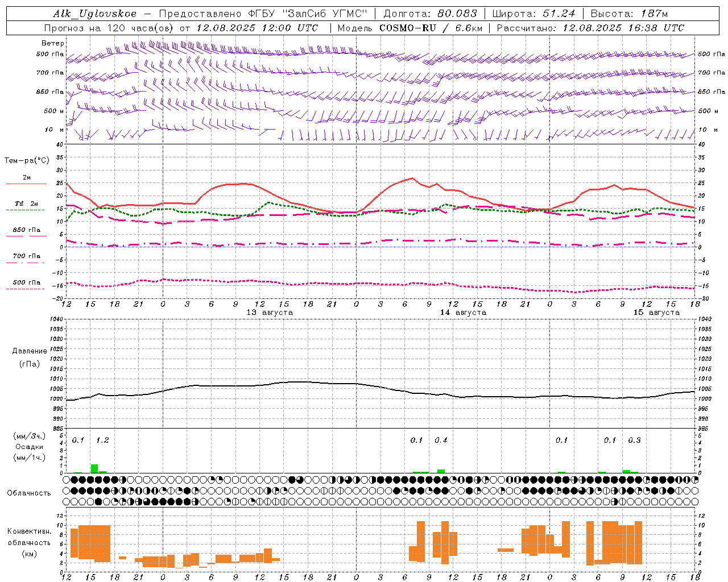Select the "ЗапСиб УГМС" provider text
This screenshot has width=728, height=582.
click(x=325, y=14)
